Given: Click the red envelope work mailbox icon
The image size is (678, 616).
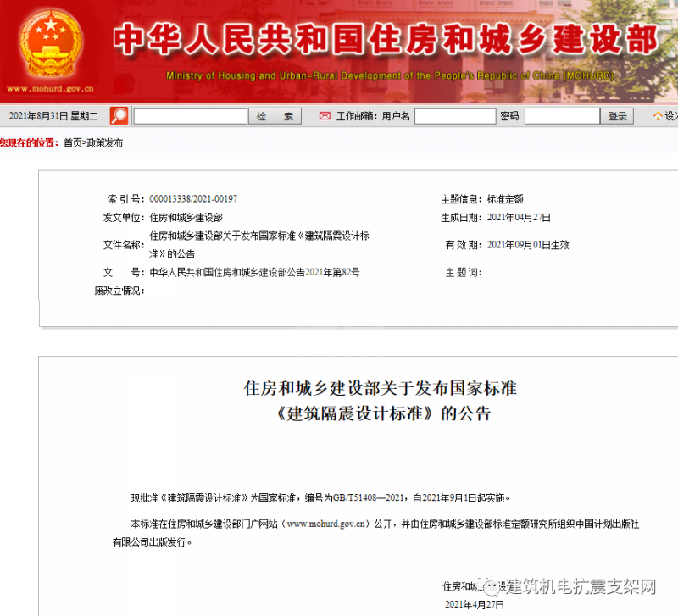Looking at the screenshot, I should (325, 116).
